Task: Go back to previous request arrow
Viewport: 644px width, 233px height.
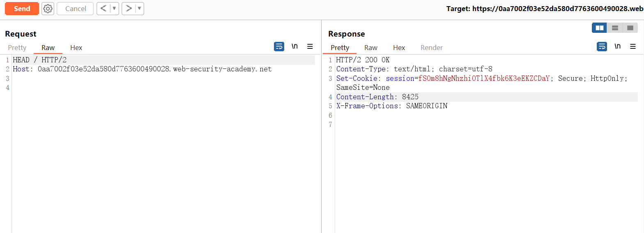Action: point(103,9)
